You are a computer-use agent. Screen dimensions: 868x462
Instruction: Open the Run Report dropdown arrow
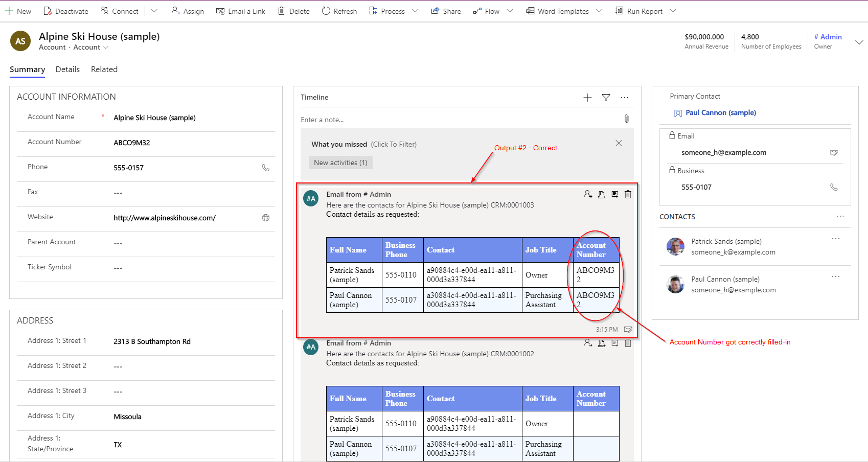tap(673, 11)
